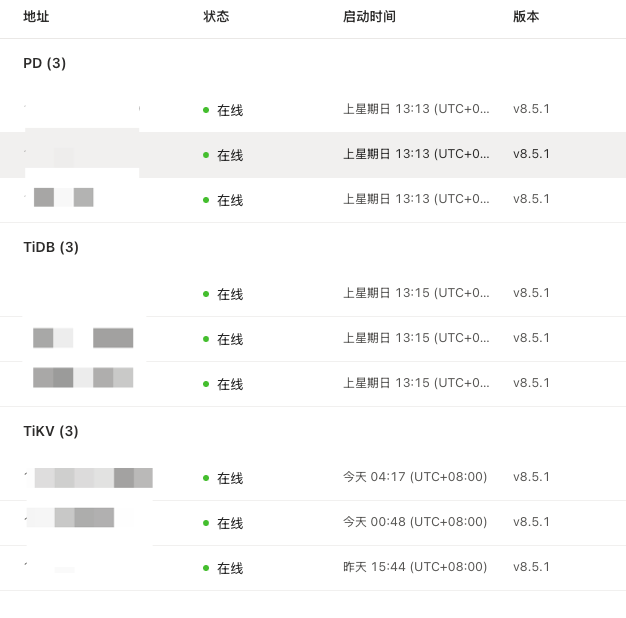The width and height of the screenshot is (626, 618).
Task: Click the 启动时间 column header
Action: 369,17
